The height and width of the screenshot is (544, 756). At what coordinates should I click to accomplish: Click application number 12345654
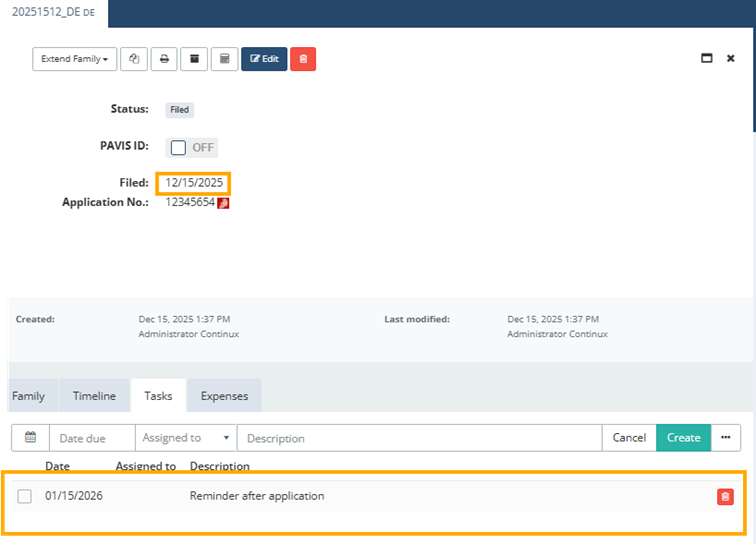click(190, 202)
